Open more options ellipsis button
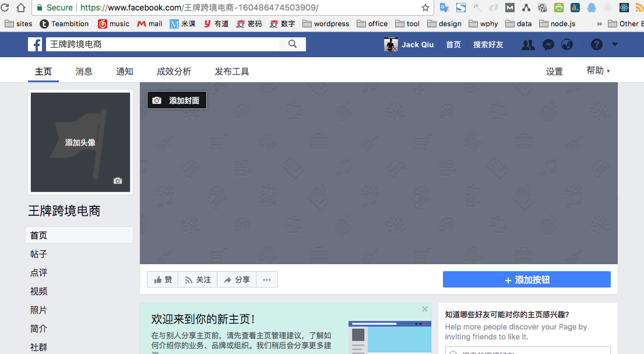Image resolution: width=644 pixels, height=354 pixels. [267, 279]
